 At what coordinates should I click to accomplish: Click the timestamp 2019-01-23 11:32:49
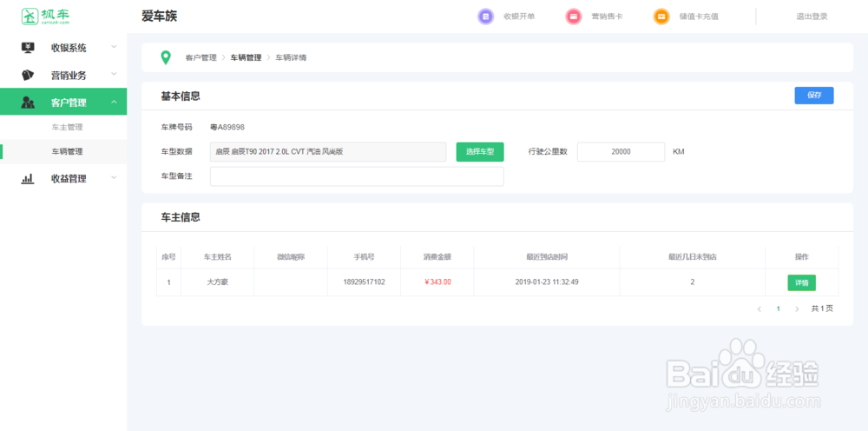point(547,282)
